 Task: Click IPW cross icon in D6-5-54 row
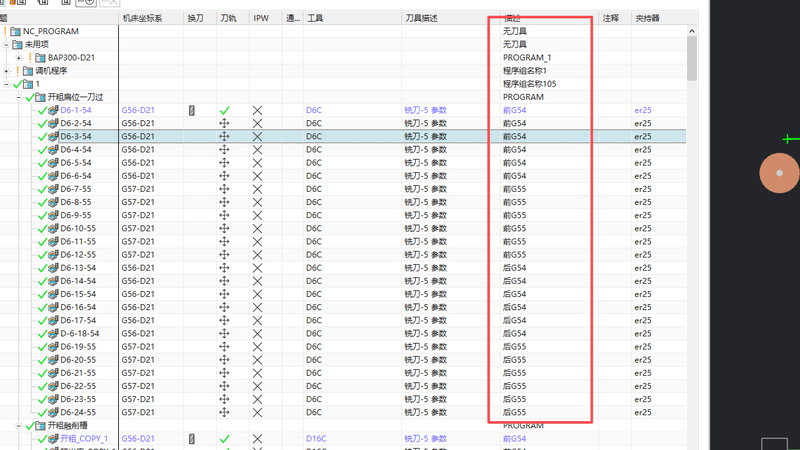(258, 163)
